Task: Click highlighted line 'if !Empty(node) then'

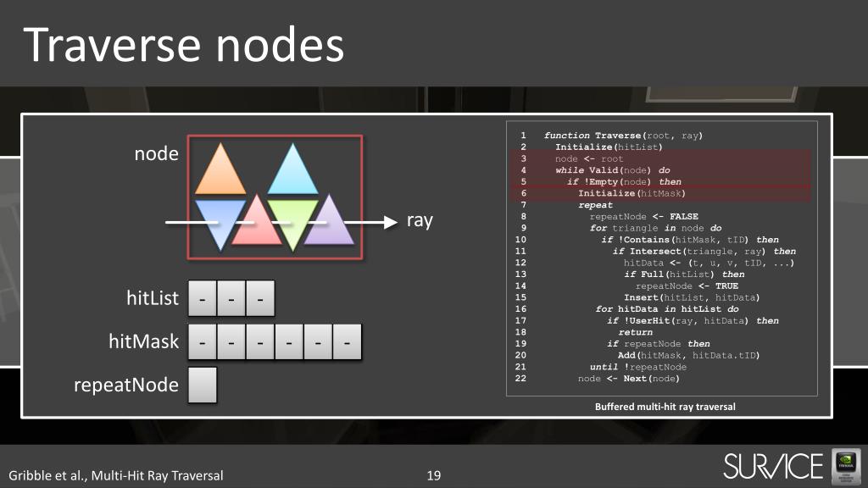Action: (624, 182)
